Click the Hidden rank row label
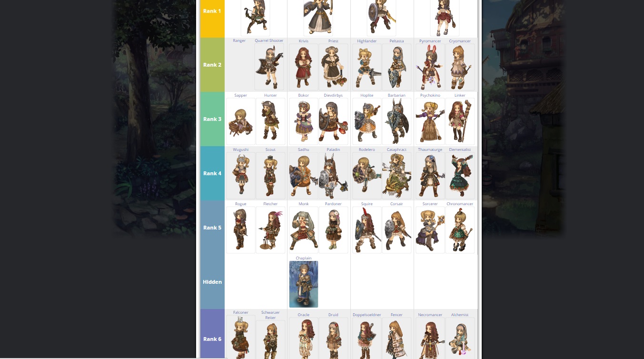Screen dimensions: 644x359 coord(212,282)
